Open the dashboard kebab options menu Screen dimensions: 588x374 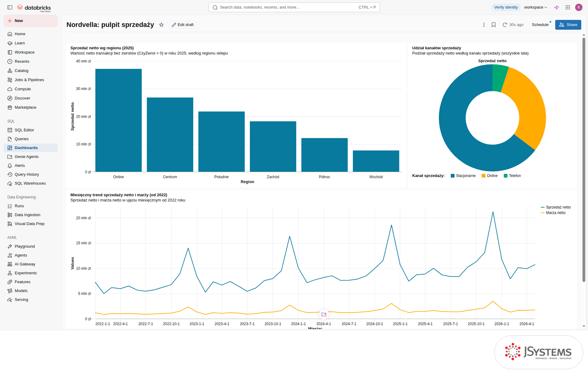pyautogui.click(x=484, y=25)
